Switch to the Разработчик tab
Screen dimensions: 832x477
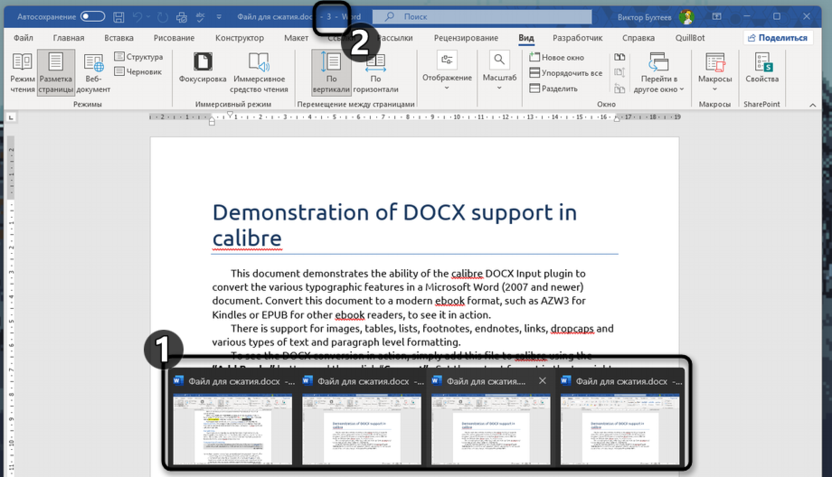[x=577, y=38]
